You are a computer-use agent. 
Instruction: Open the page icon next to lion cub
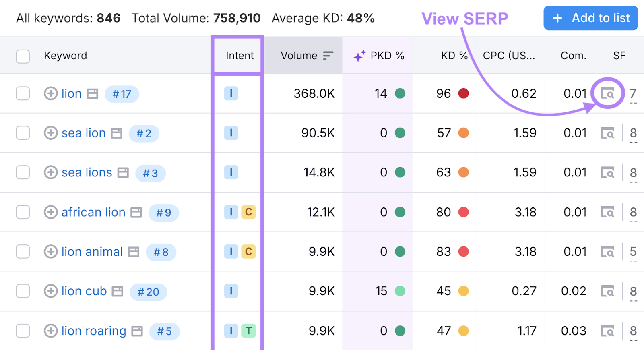[118, 291]
